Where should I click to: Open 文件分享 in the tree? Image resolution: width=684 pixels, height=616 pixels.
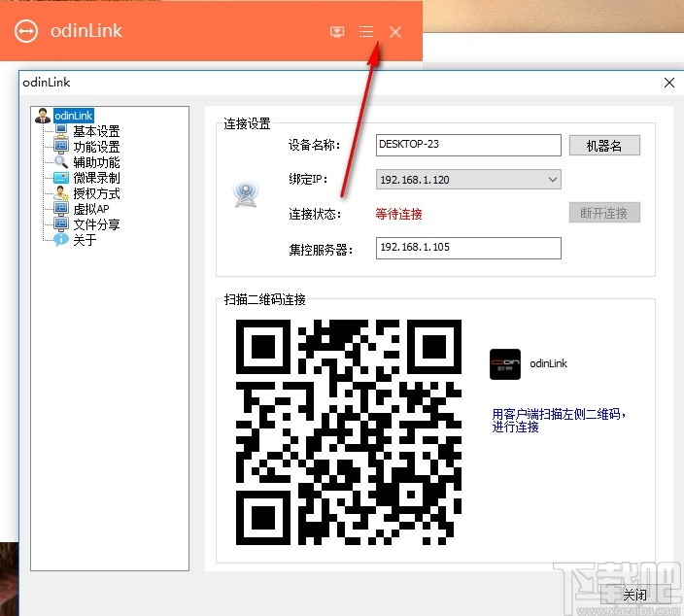click(96, 224)
